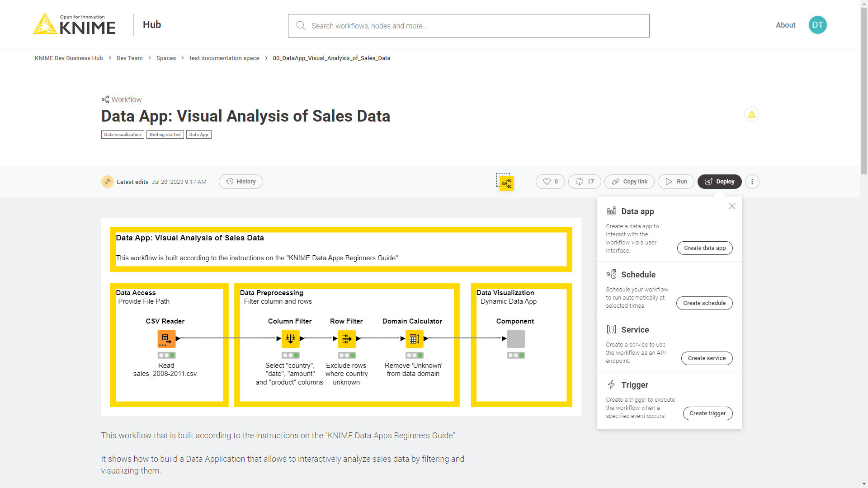Screen dimensions: 868x488
Task: Click the Component node icon
Action: click(x=515, y=338)
